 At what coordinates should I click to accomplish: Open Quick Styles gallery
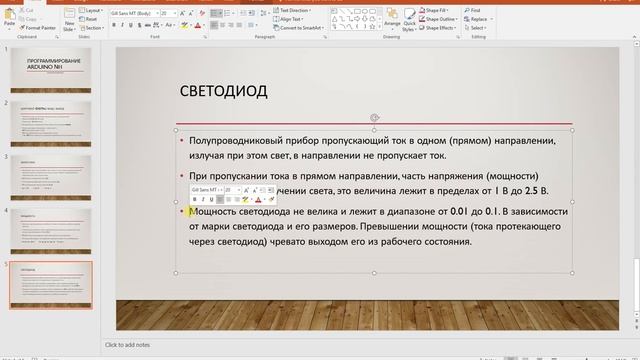(x=409, y=20)
